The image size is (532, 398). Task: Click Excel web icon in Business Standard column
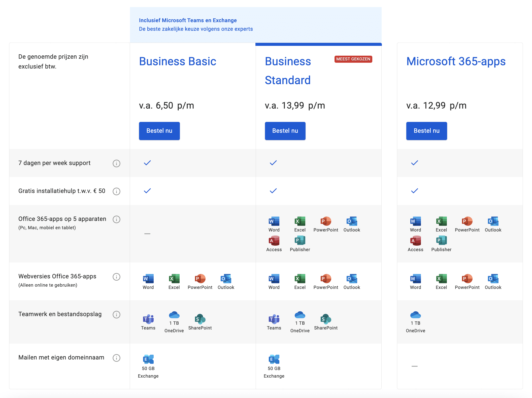(300, 279)
